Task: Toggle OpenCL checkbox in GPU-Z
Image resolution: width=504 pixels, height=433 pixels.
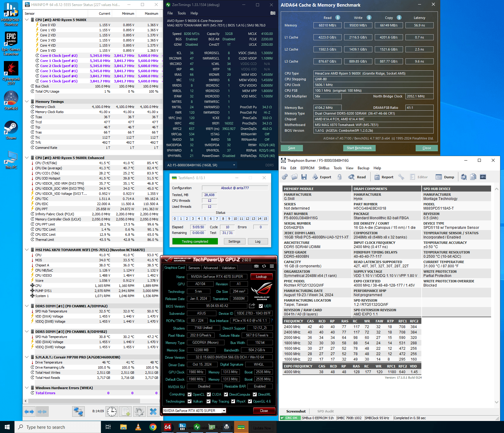Action: coord(190,395)
